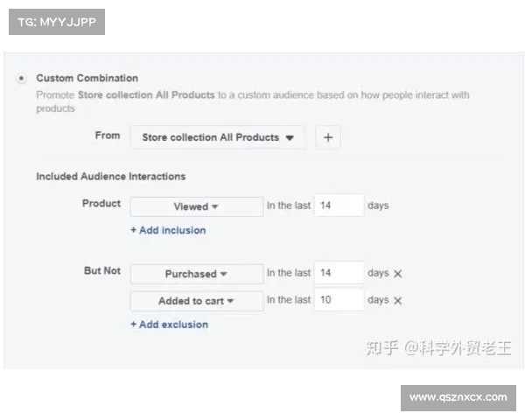Open the Purchased exclusion dropdown
This screenshot has width=525, height=420.
196,274
